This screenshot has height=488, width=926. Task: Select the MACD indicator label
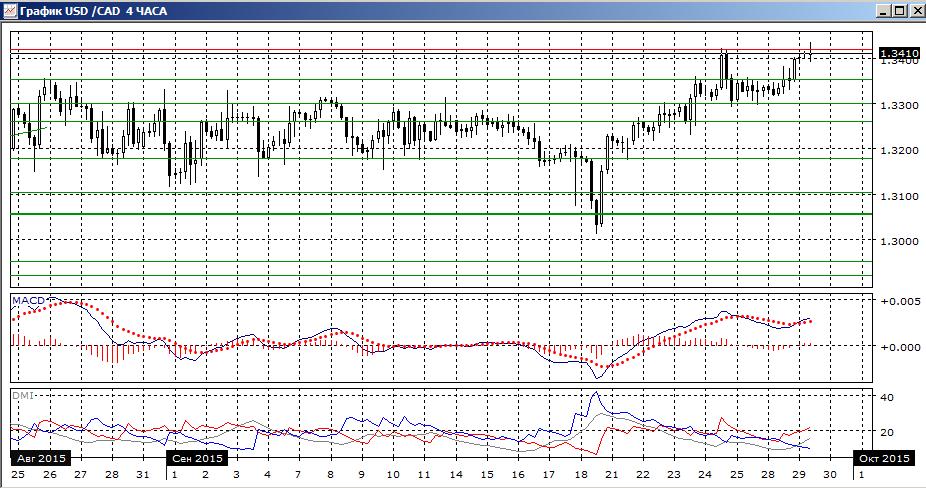point(28,301)
